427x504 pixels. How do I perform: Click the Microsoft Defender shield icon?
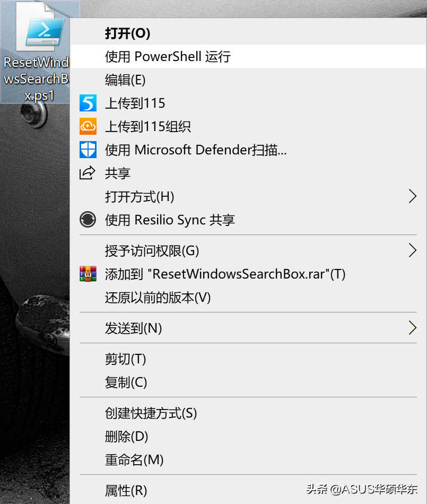88,150
